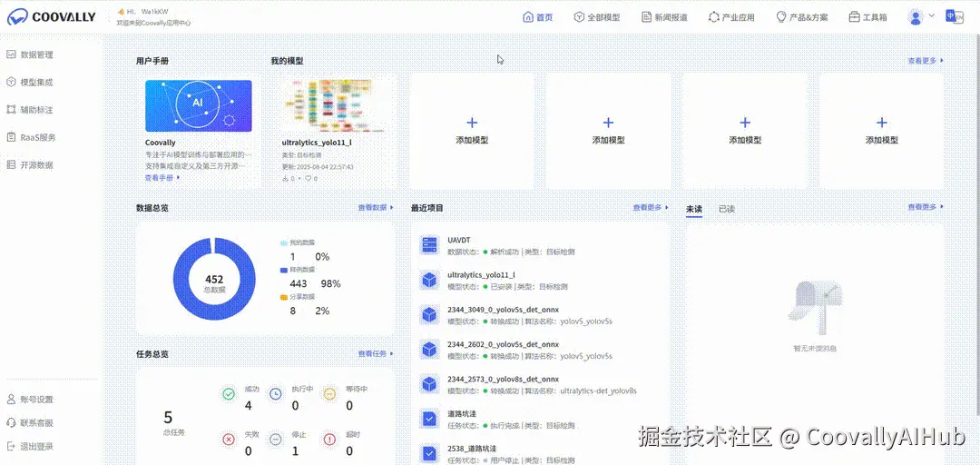Open 工具箱 in the top navigation
Viewport: 980px width, 465px height.
[868, 17]
